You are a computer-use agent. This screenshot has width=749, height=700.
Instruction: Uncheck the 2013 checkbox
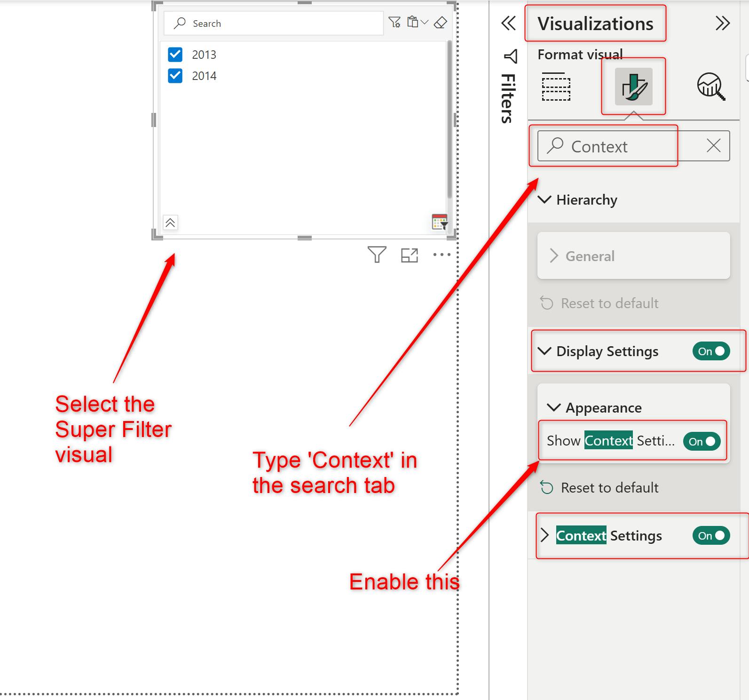coord(175,55)
